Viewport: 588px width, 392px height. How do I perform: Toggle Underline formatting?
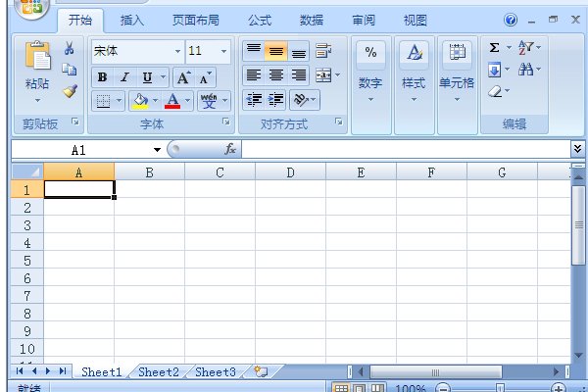coord(147,77)
